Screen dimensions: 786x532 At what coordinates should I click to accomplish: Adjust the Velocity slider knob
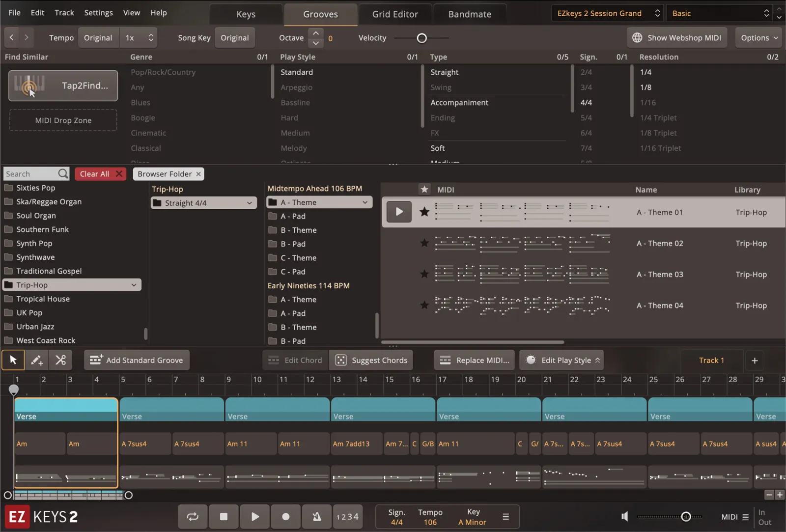(421, 38)
